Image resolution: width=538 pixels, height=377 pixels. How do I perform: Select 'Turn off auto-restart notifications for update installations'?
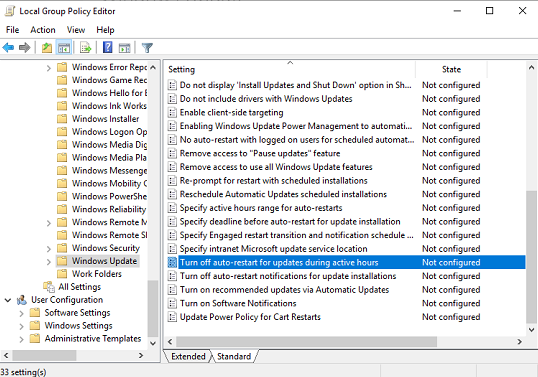click(288, 276)
